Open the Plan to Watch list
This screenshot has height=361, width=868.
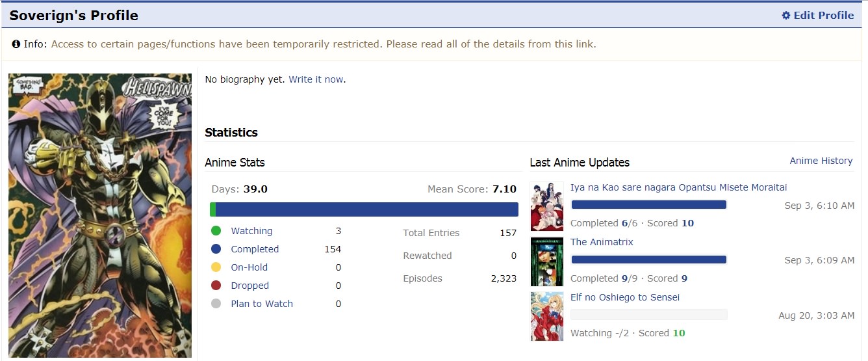pyautogui.click(x=262, y=304)
